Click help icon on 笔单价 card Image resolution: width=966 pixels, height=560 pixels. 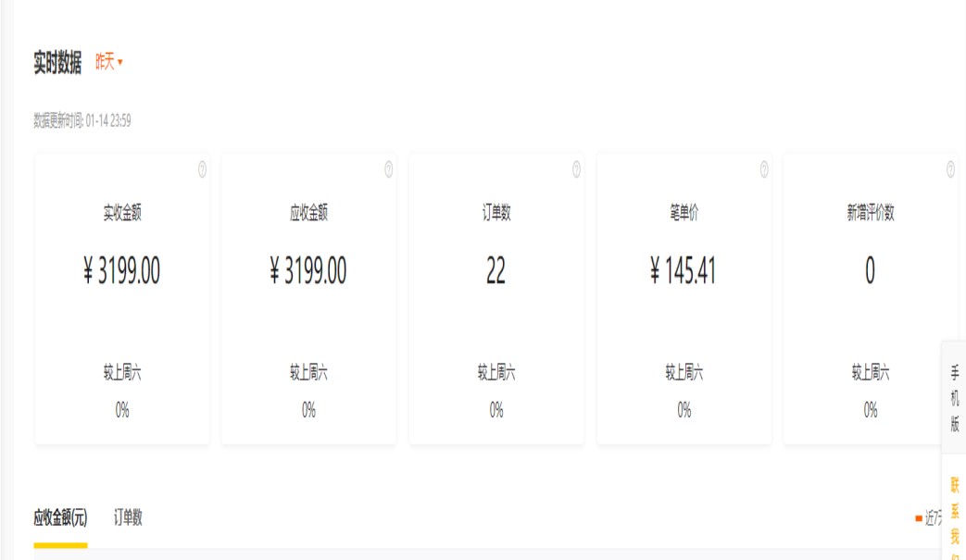764,169
